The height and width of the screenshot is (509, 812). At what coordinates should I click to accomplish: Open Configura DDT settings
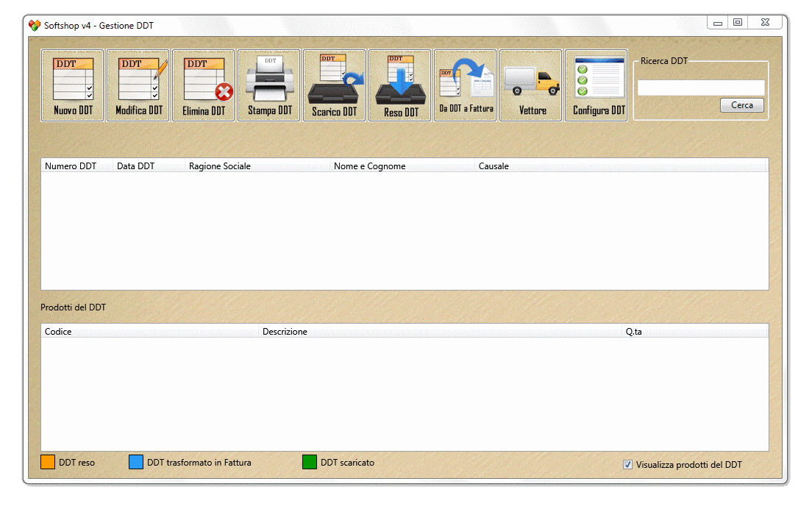(x=596, y=85)
